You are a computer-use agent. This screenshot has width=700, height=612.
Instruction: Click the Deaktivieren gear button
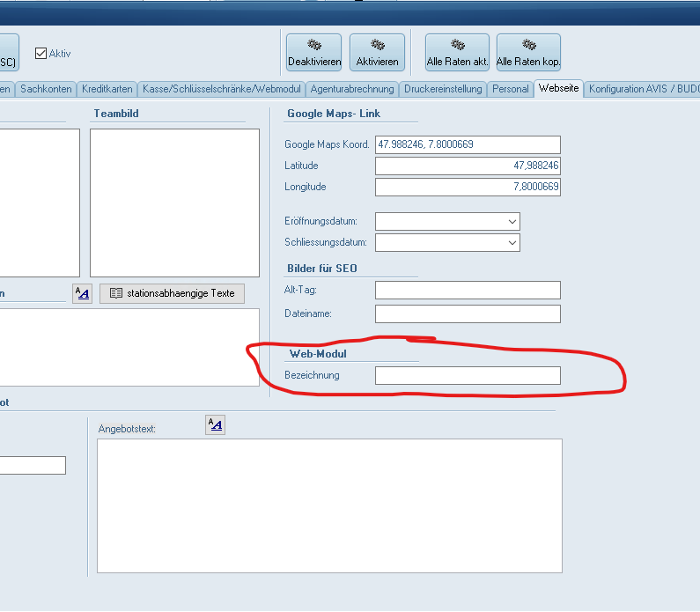click(x=314, y=53)
